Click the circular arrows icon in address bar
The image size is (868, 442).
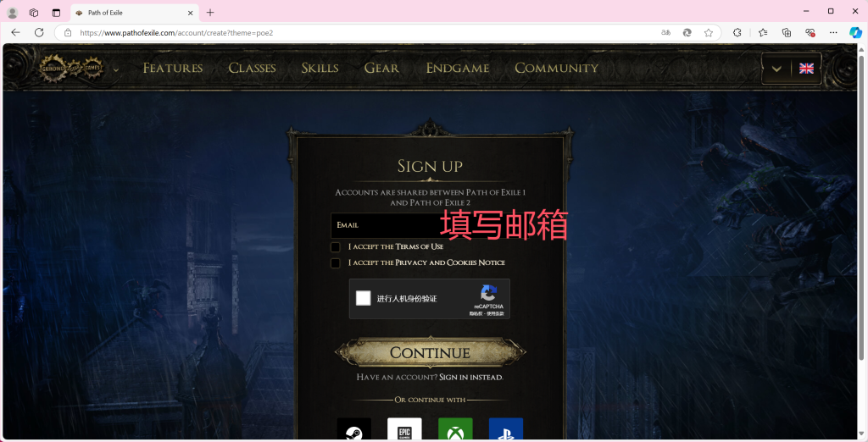(x=687, y=33)
